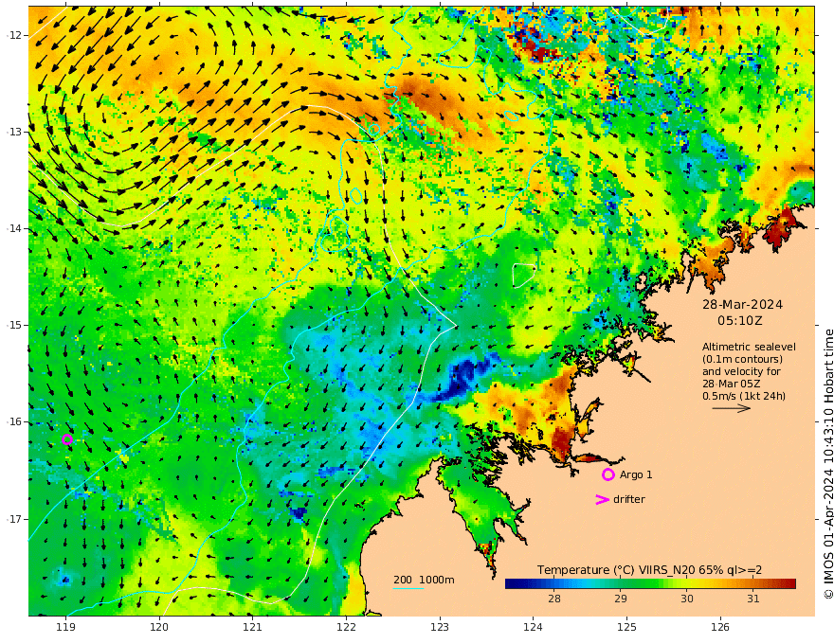Click the cyan 200m contour legend line
Screen dimensions: 834x644
tap(408, 588)
